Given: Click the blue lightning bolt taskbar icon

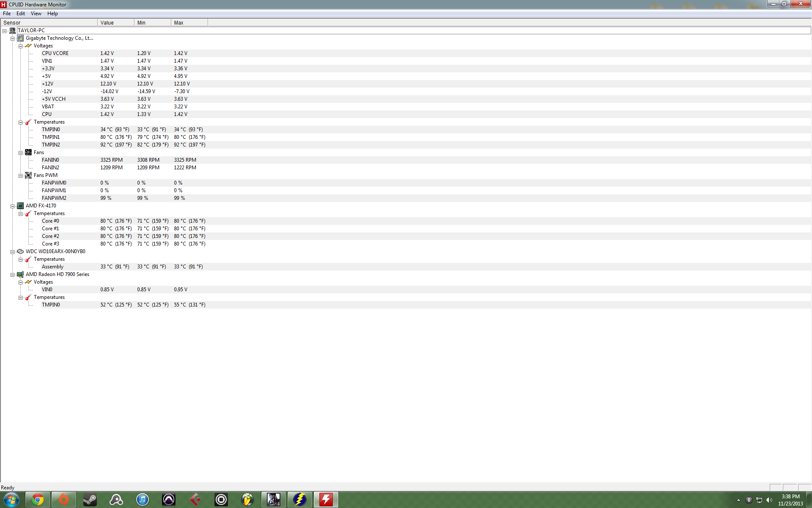Looking at the screenshot, I should [300, 500].
